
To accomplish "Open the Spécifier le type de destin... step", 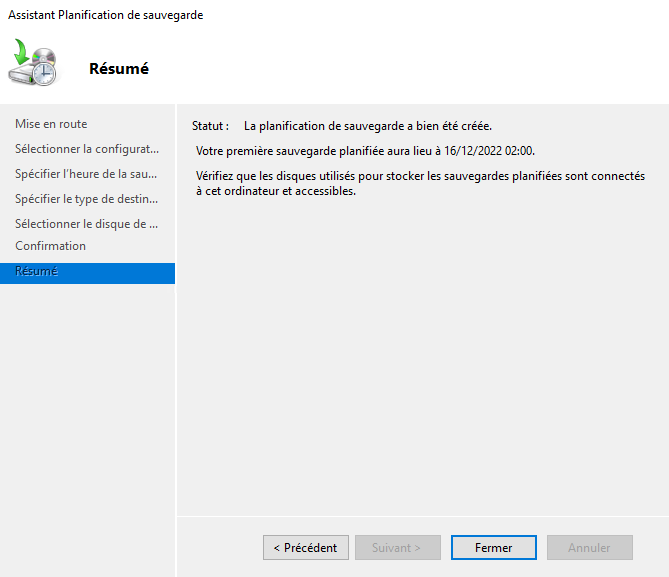I will pyautogui.click(x=87, y=199).
